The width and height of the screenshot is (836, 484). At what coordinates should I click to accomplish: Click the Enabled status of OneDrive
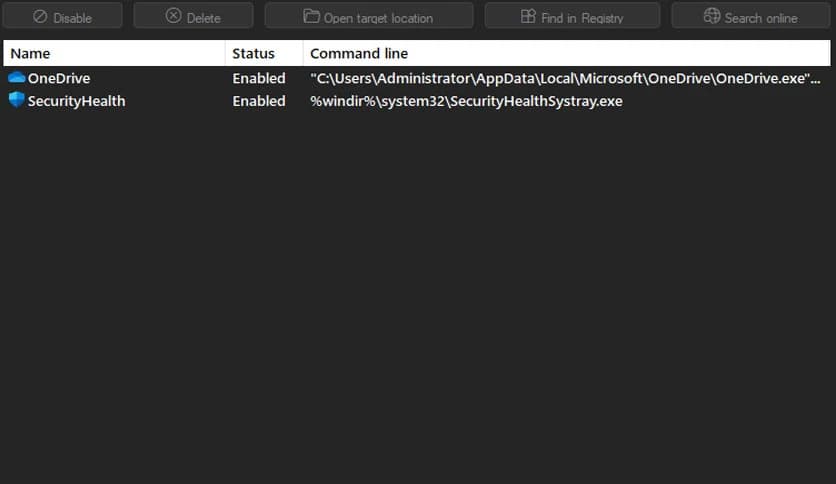click(x=259, y=78)
